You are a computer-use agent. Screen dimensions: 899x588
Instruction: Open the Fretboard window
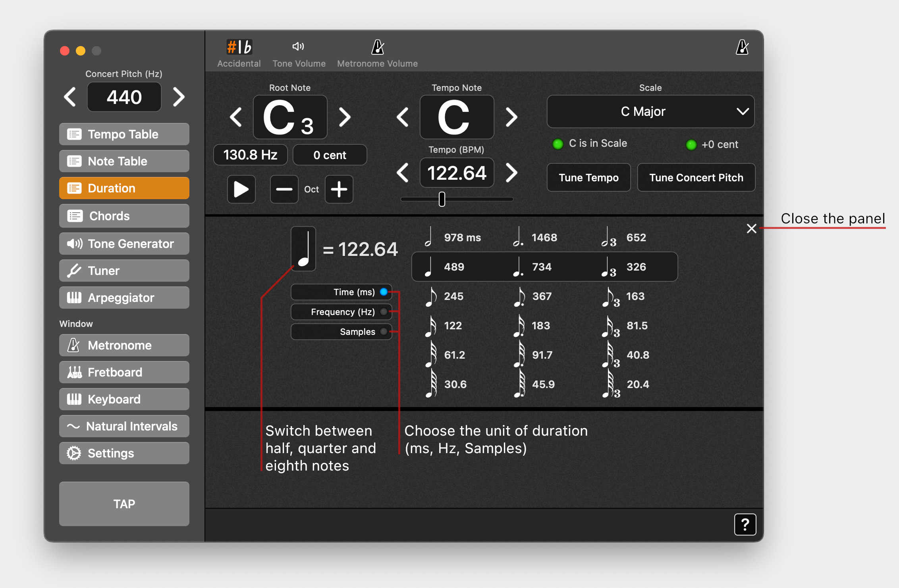click(124, 372)
